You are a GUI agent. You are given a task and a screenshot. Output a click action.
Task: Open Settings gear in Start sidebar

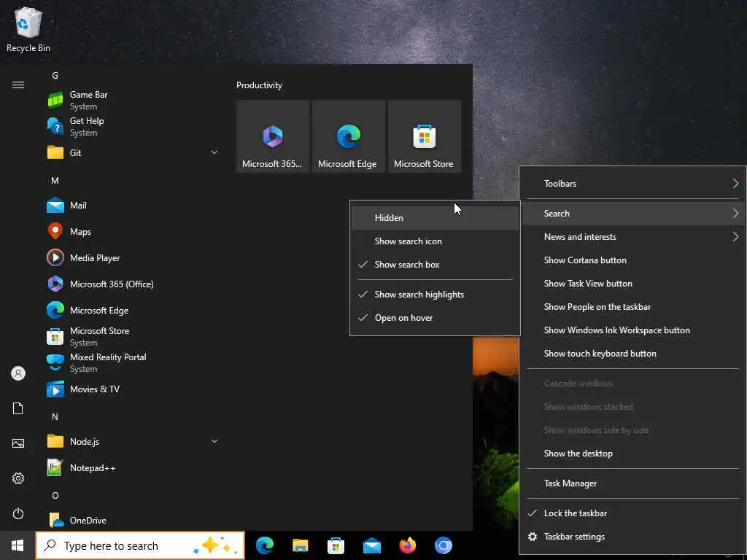tap(18, 478)
